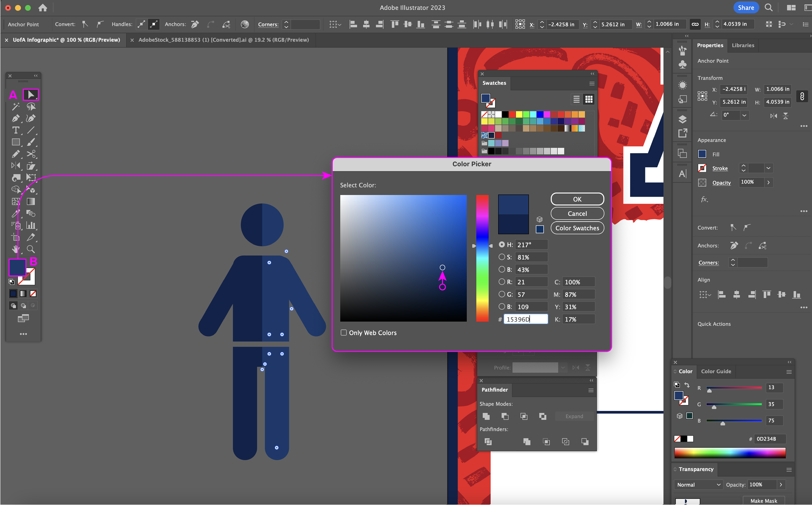The image size is (812, 505).
Task: Enable Only Web Colors checkbox
Action: tap(344, 333)
